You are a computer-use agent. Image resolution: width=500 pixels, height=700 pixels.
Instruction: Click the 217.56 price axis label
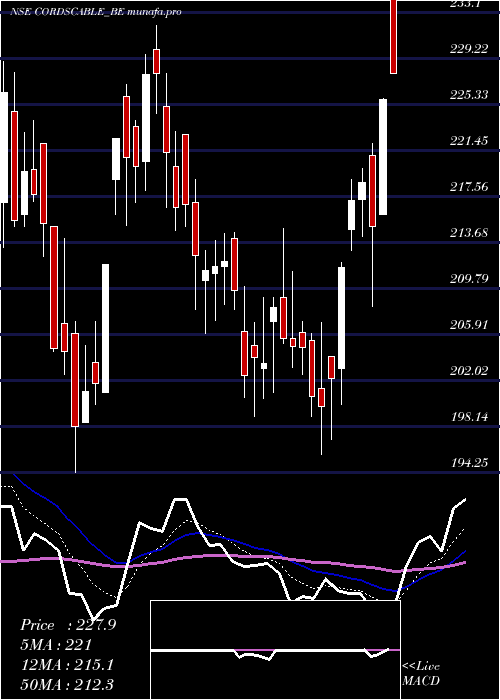469,187
